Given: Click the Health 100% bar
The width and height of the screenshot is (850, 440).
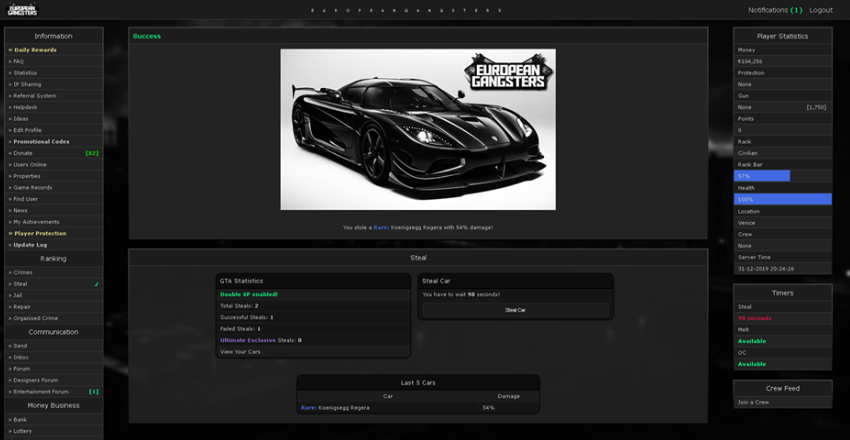Looking at the screenshot, I should (783, 199).
